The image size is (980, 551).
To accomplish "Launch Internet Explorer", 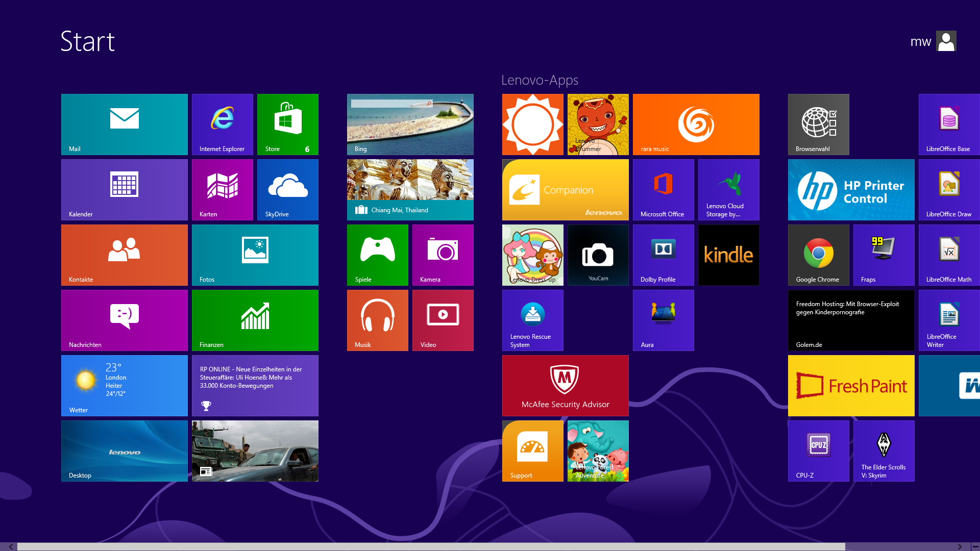I will pos(222,124).
